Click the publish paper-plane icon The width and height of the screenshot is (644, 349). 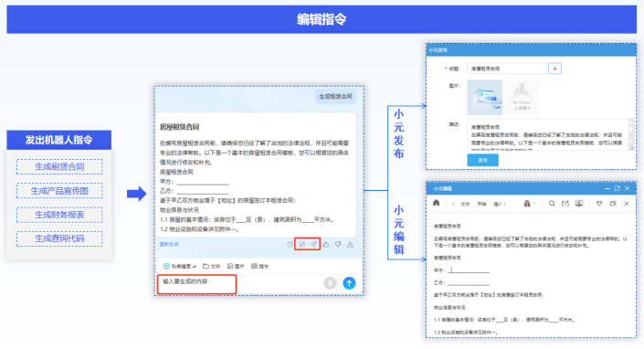313,244
